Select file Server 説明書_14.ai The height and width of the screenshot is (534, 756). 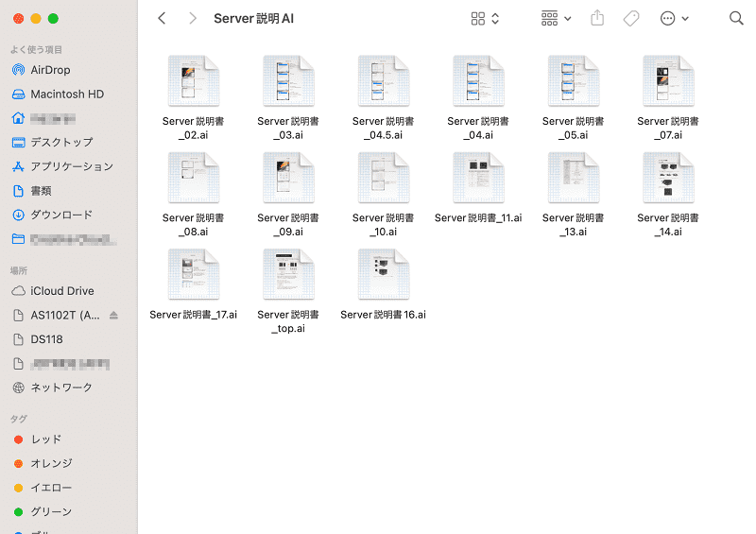tap(668, 195)
